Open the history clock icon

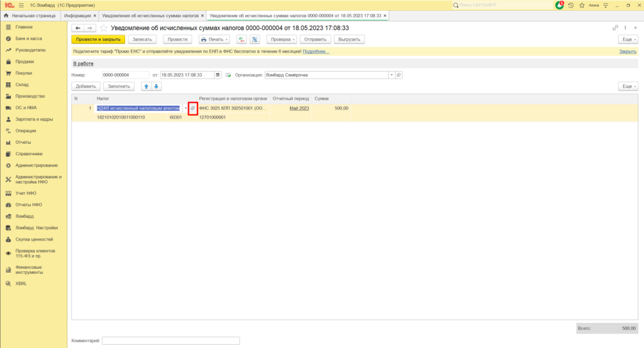coord(570,5)
